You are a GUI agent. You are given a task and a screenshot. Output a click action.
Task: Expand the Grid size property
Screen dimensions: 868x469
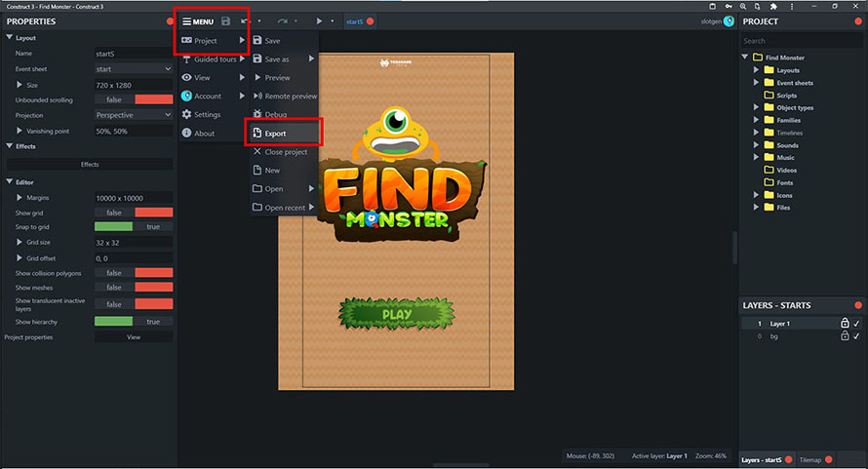(x=20, y=242)
